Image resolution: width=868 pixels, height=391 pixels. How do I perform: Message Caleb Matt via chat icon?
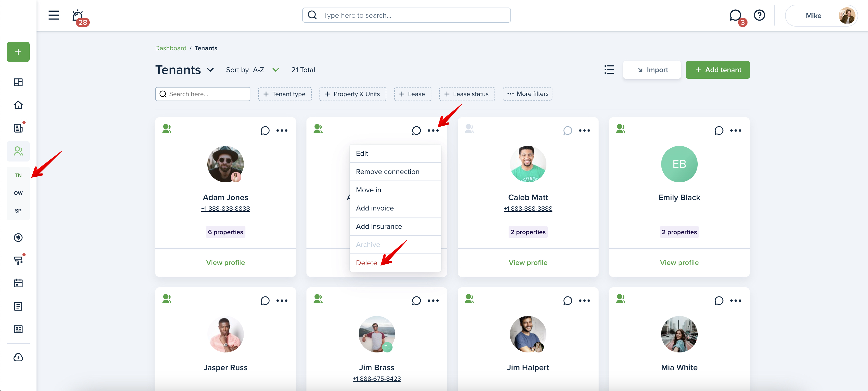(568, 131)
